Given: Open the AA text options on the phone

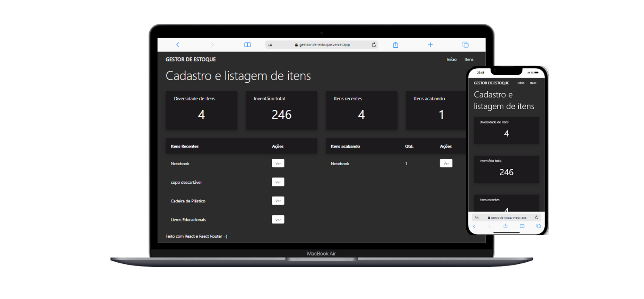Looking at the screenshot, I should coord(477,217).
